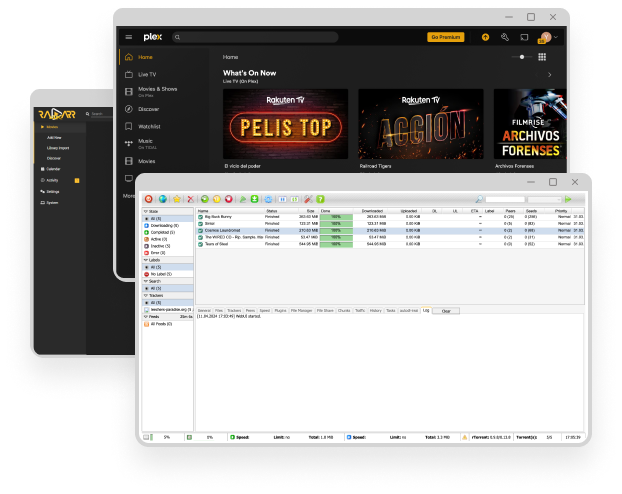Open the Plex settings wrench icon
The width and height of the screenshot is (622, 494).
[x=505, y=37]
